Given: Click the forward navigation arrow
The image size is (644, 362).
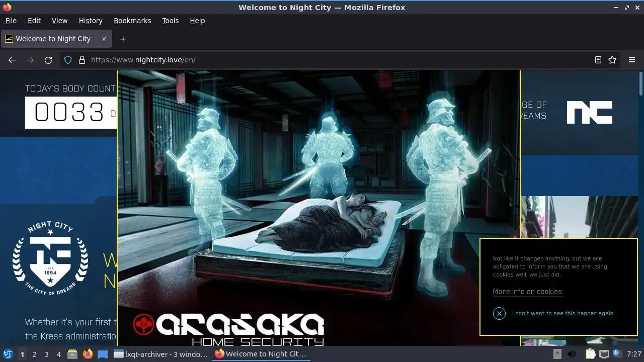Looking at the screenshot, I should coord(30,60).
